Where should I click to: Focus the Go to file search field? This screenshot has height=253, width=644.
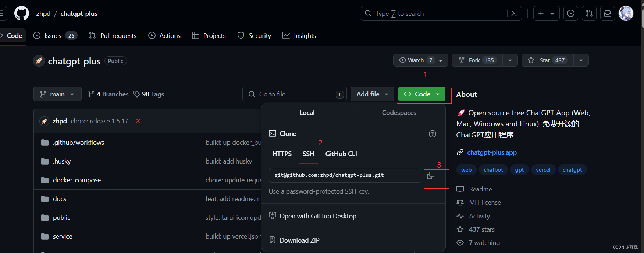click(294, 94)
